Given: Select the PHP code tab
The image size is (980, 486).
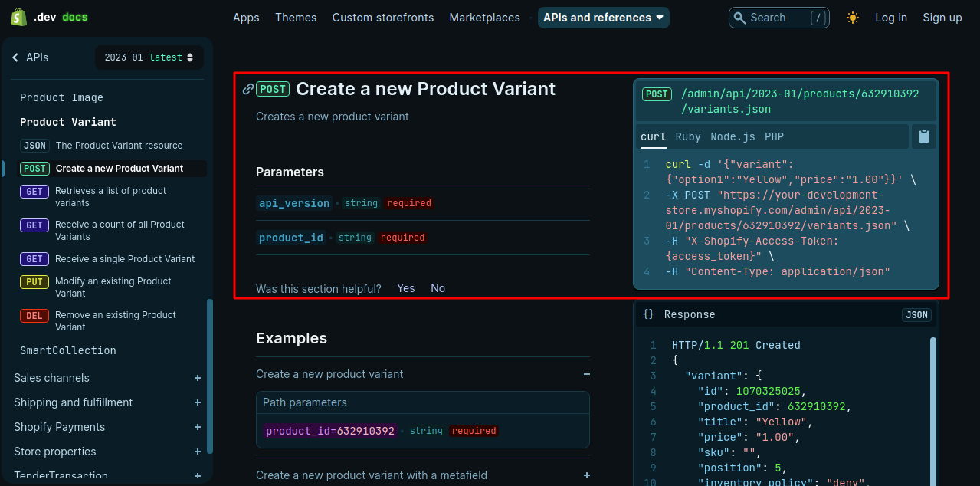Looking at the screenshot, I should pos(774,136).
